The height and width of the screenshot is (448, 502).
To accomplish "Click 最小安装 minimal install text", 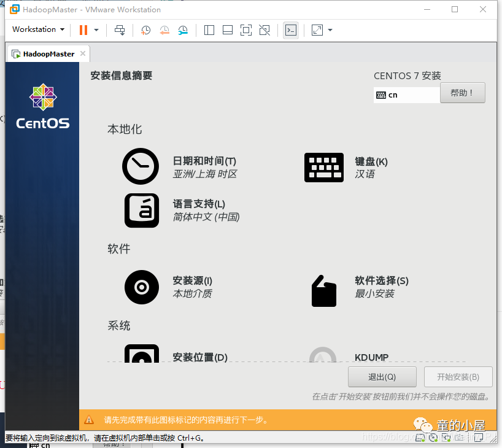I will [374, 293].
